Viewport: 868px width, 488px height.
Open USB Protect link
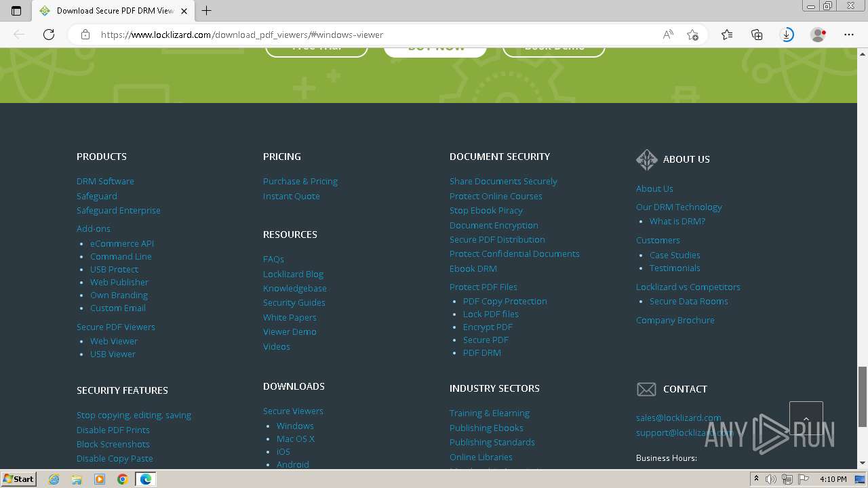(114, 269)
